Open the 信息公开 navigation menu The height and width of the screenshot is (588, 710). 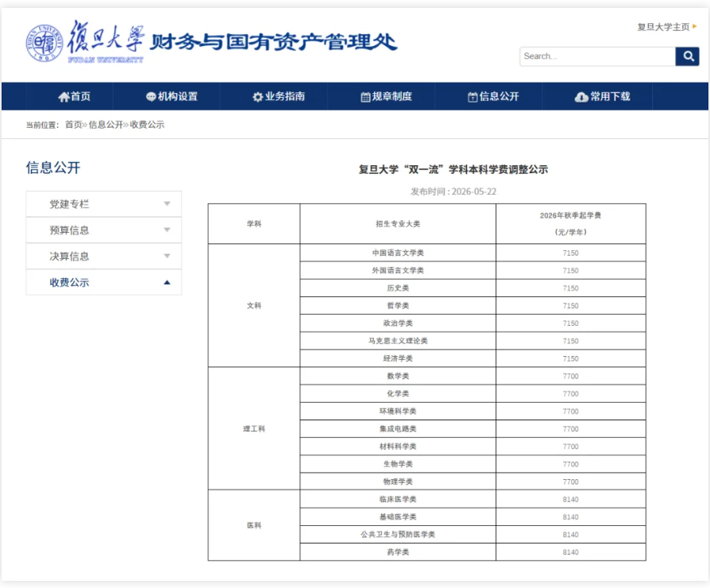pyautogui.click(x=493, y=96)
